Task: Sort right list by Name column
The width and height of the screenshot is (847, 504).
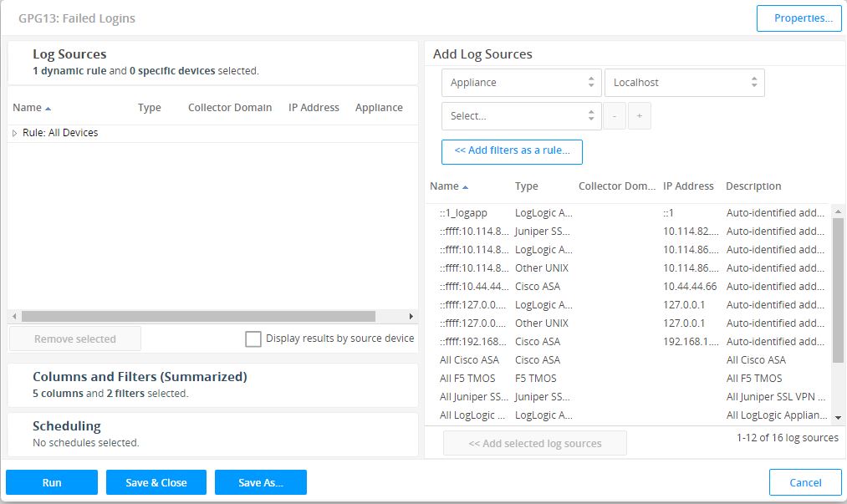Action: (x=444, y=186)
